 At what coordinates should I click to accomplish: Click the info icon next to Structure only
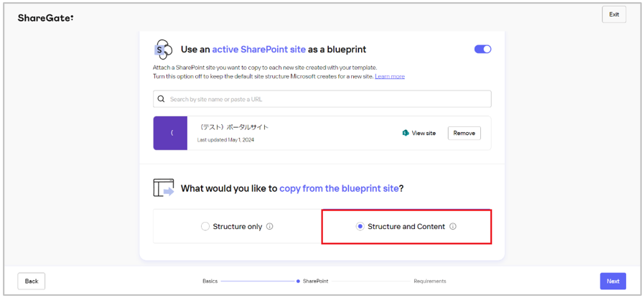[x=270, y=226]
